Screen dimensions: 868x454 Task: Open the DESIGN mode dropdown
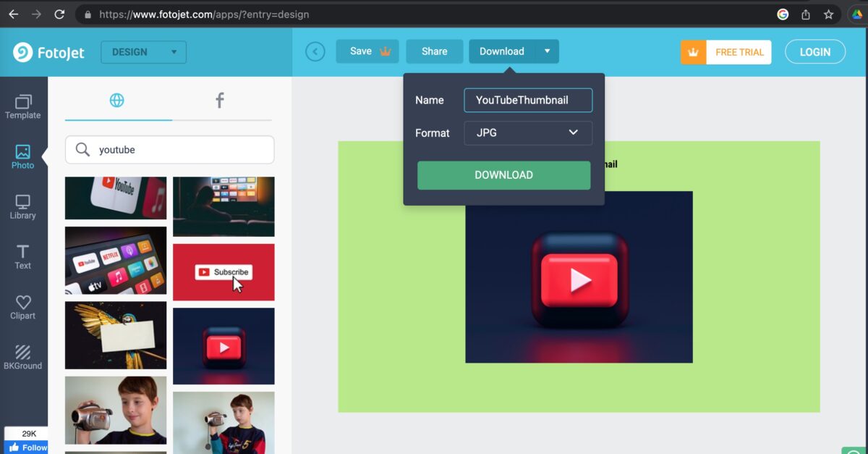pyautogui.click(x=144, y=52)
